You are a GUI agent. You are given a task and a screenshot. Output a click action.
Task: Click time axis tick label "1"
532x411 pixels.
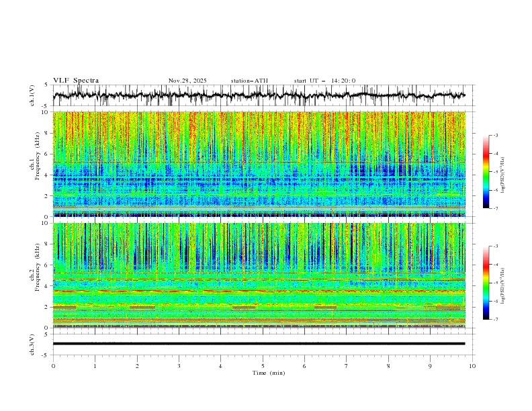tap(95, 366)
